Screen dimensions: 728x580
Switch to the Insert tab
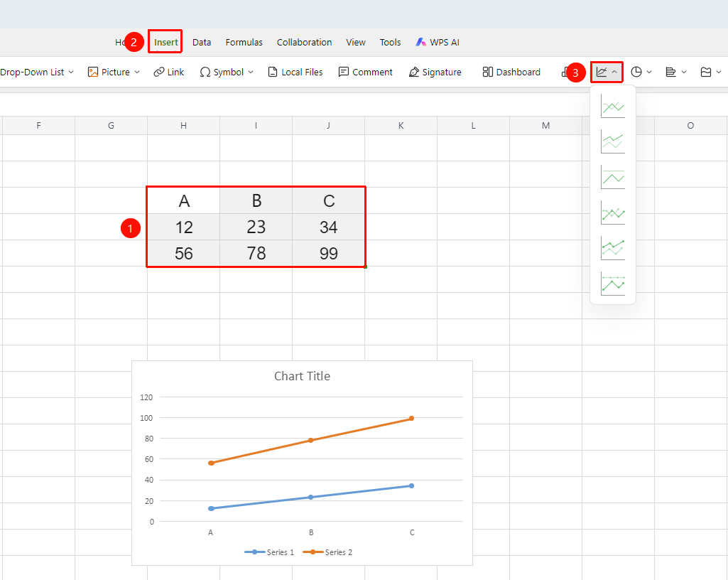tap(165, 43)
